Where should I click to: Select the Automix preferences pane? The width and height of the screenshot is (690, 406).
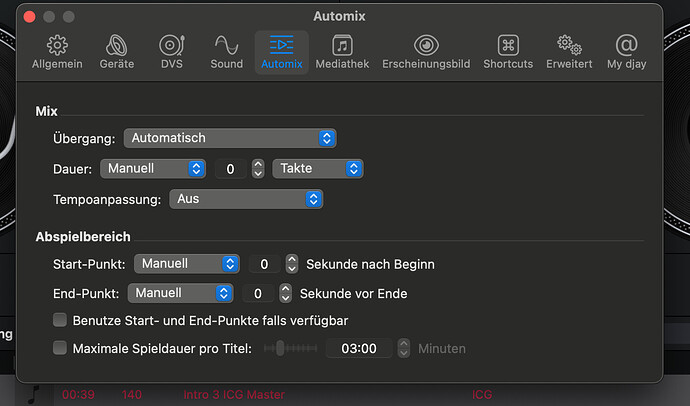(x=282, y=52)
